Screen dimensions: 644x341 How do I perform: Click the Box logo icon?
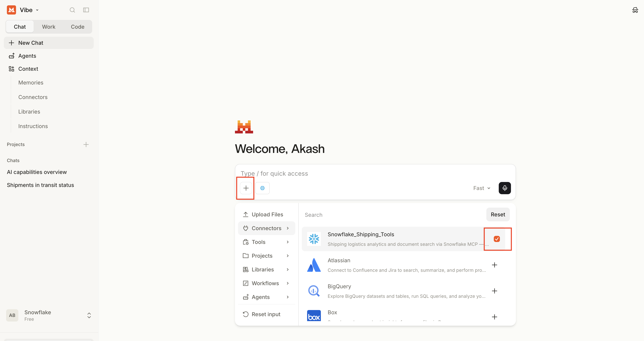point(314,316)
